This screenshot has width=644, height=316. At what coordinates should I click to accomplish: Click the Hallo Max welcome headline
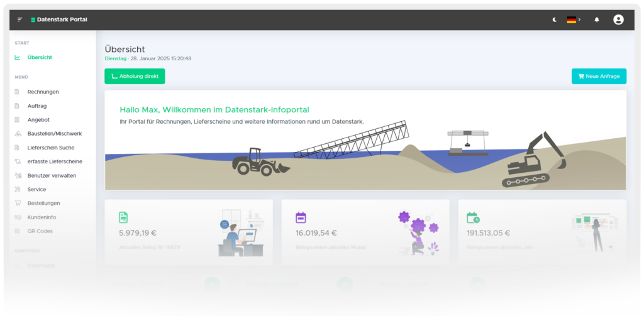coord(214,109)
